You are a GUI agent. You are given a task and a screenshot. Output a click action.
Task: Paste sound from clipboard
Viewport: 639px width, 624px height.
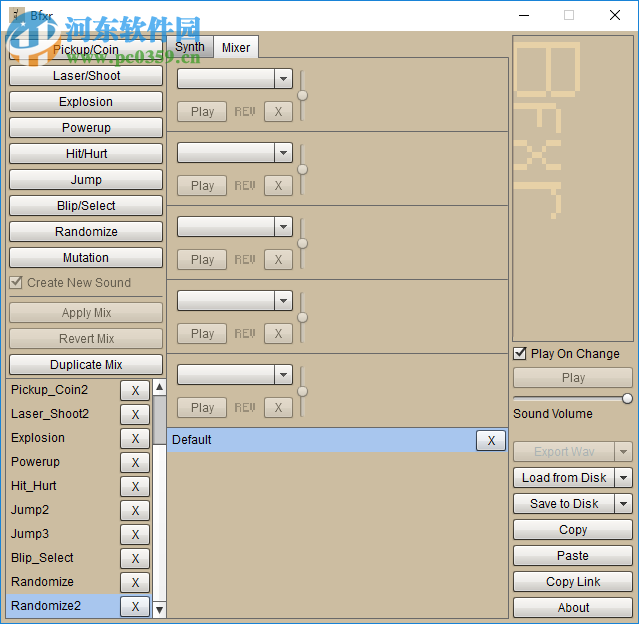pos(573,556)
